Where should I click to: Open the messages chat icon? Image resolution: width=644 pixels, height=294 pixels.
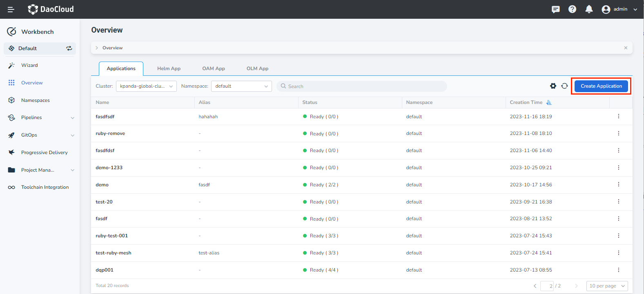coord(555,9)
